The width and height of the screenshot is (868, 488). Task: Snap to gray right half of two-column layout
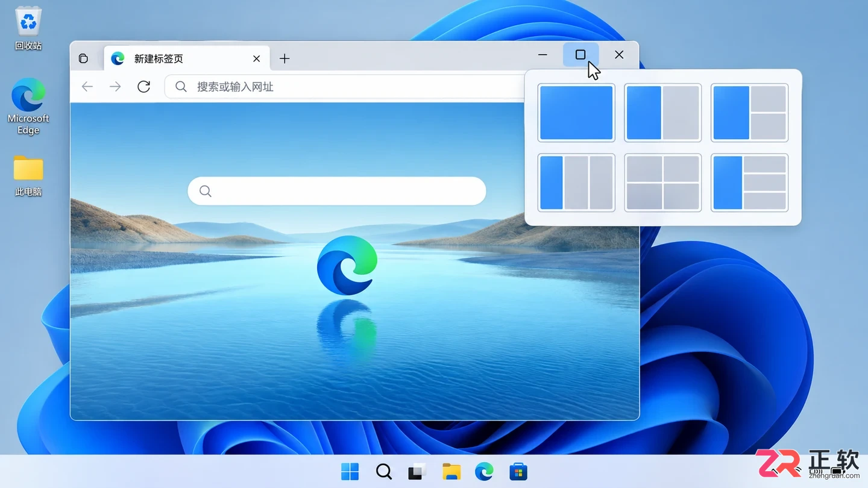681,113
